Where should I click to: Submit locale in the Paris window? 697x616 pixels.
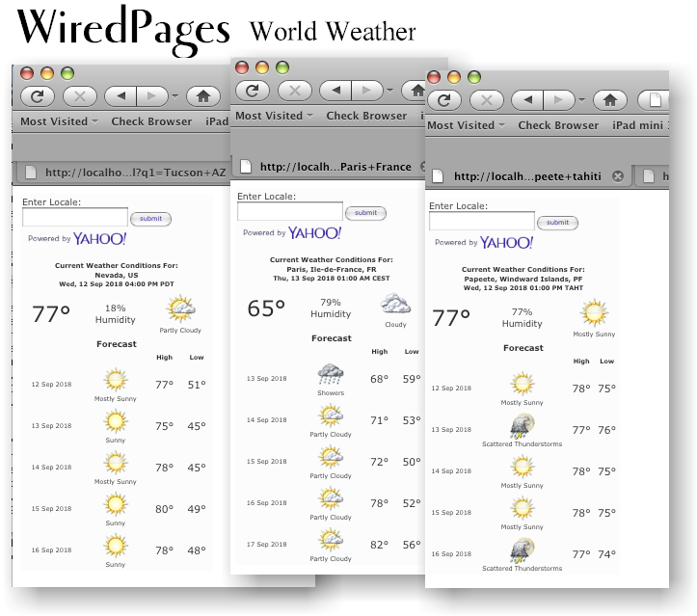tap(365, 213)
